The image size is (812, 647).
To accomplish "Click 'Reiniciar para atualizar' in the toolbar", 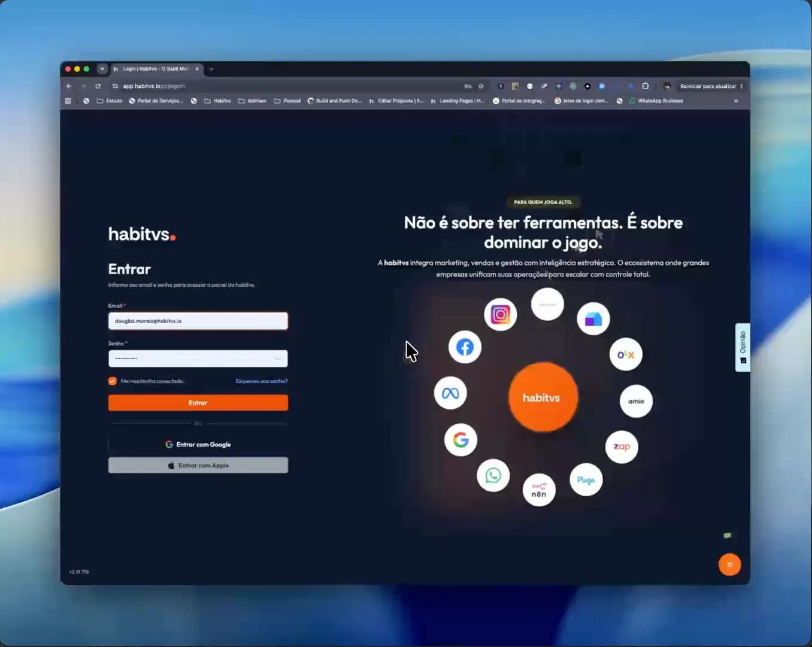I will tap(708, 86).
